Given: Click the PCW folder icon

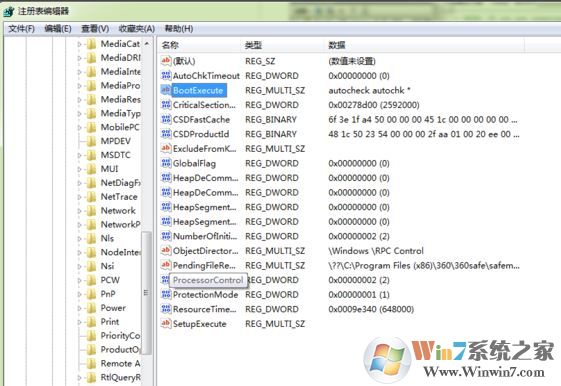Looking at the screenshot, I should pos(92,280).
